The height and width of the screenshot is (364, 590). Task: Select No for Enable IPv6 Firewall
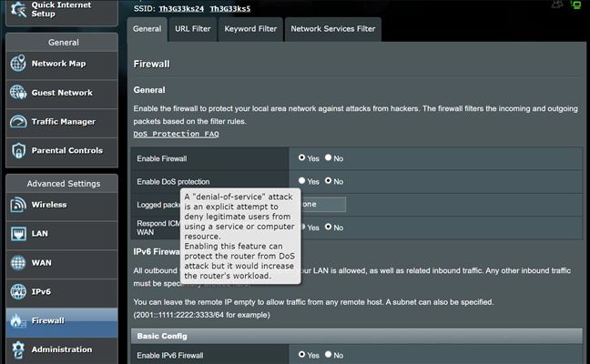point(328,354)
